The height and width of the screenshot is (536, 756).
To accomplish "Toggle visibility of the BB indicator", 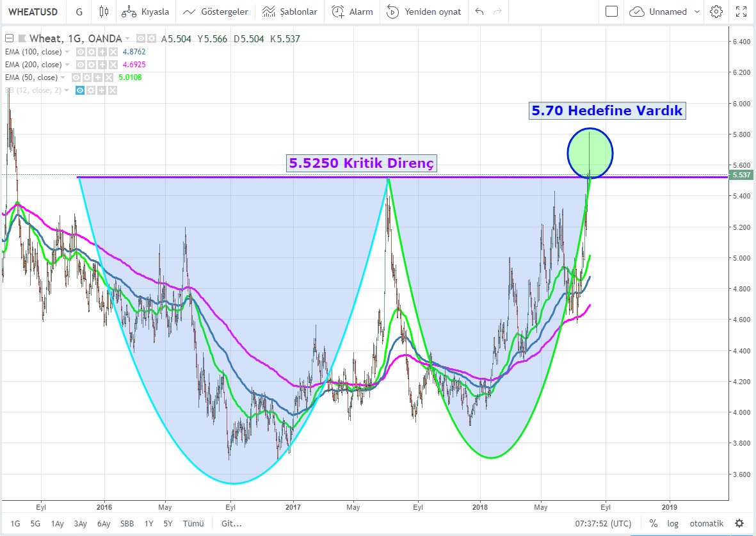I will coord(81,90).
